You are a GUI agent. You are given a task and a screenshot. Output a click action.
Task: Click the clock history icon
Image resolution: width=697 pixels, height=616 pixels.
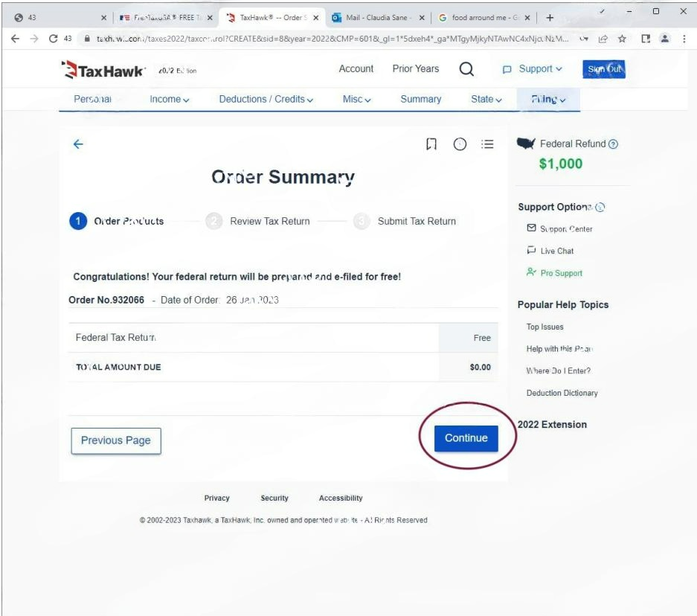pyautogui.click(x=460, y=144)
